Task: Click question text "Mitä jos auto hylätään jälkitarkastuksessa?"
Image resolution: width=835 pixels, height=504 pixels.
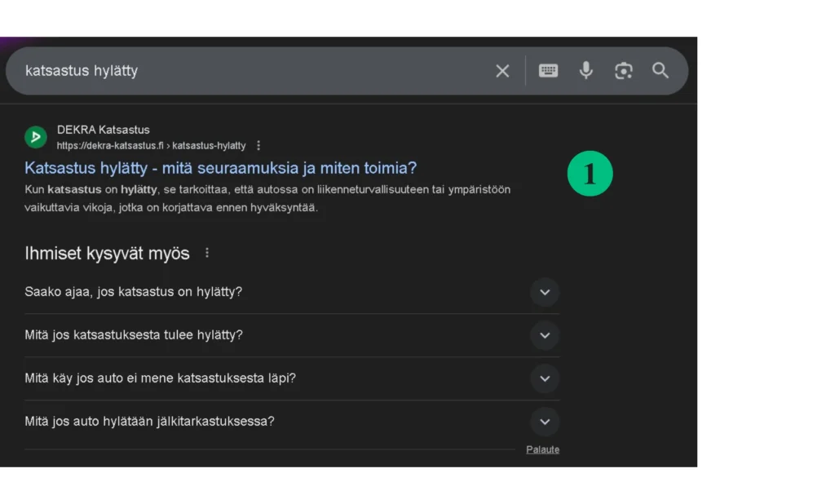Action: pyautogui.click(x=149, y=422)
